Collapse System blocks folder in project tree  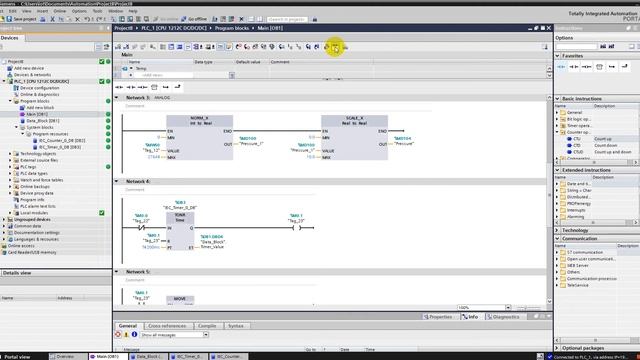(x=16, y=127)
